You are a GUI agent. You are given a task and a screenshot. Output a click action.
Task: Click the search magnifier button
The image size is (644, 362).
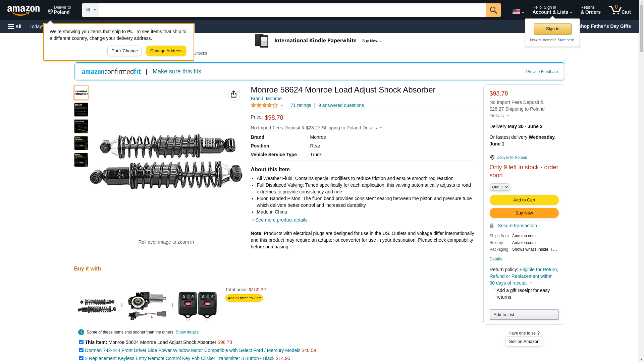(x=493, y=10)
